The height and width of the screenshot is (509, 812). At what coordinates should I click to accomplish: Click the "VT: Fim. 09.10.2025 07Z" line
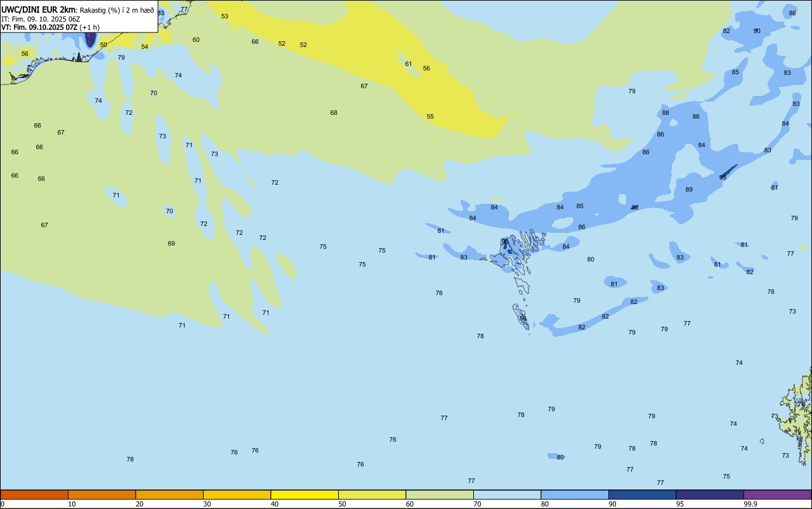[x=39, y=27]
